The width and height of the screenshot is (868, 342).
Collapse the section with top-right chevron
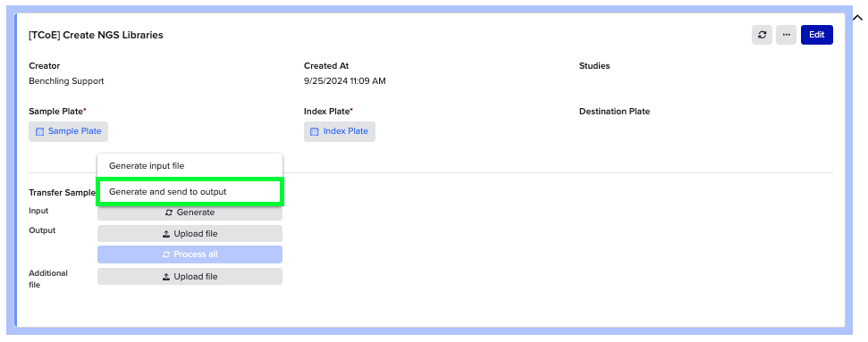[x=857, y=18]
